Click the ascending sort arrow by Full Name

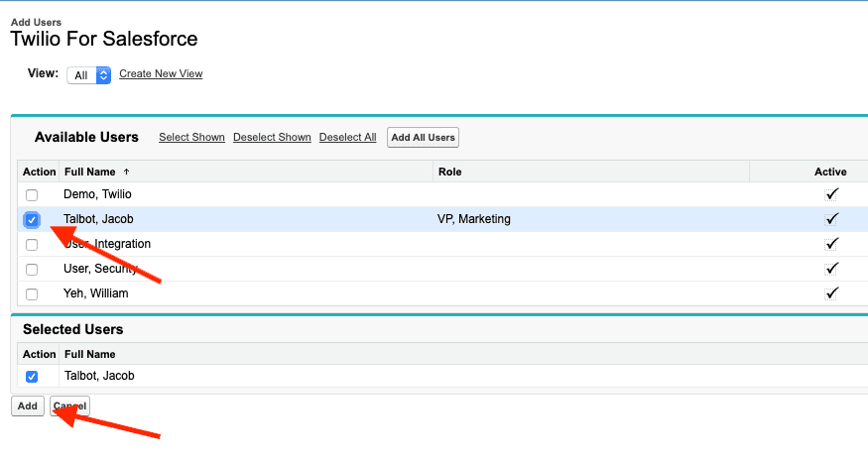(126, 172)
